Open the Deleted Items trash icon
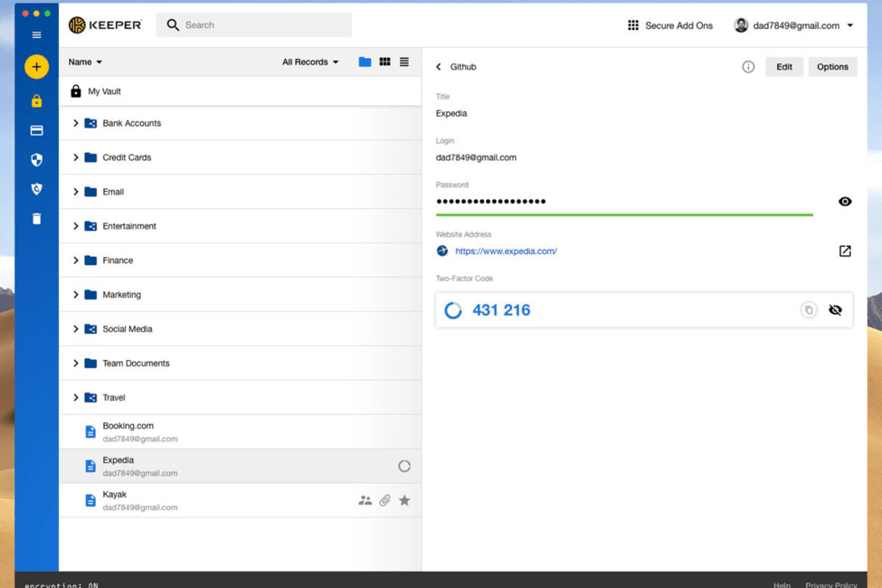 point(36,217)
